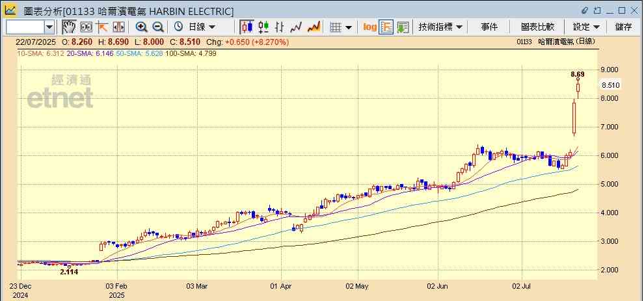Switch to red-blue candlestick chart type

pyautogui.click(x=247, y=27)
